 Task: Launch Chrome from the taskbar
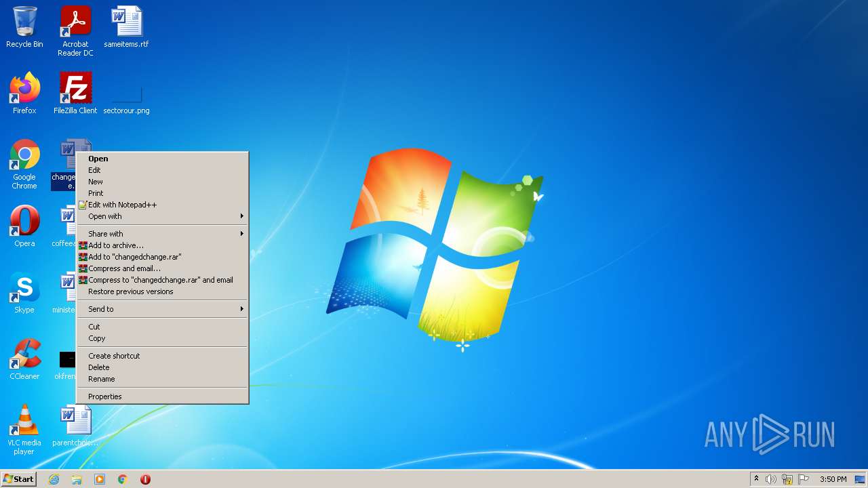click(123, 479)
